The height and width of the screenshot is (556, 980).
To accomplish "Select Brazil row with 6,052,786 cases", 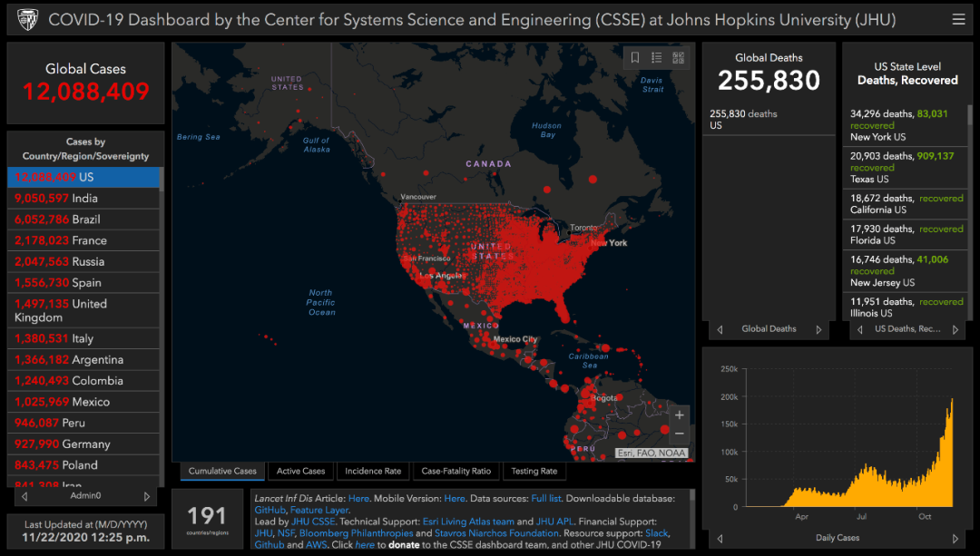I will point(83,219).
